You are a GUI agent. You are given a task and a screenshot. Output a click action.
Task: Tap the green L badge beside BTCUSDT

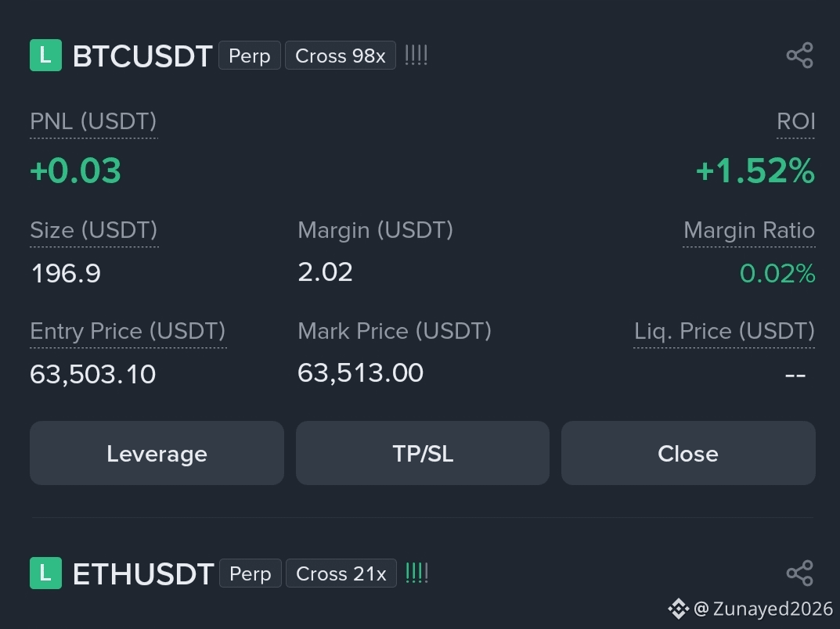[x=45, y=55]
